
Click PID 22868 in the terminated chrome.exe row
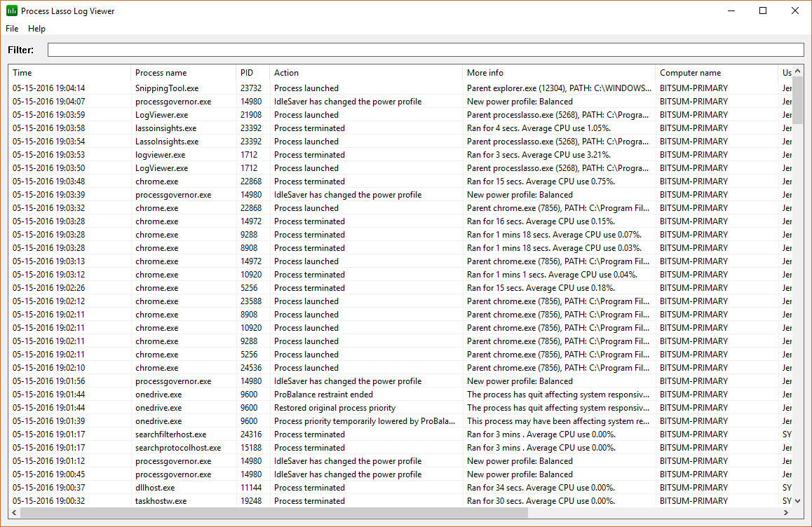click(x=251, y=182)
